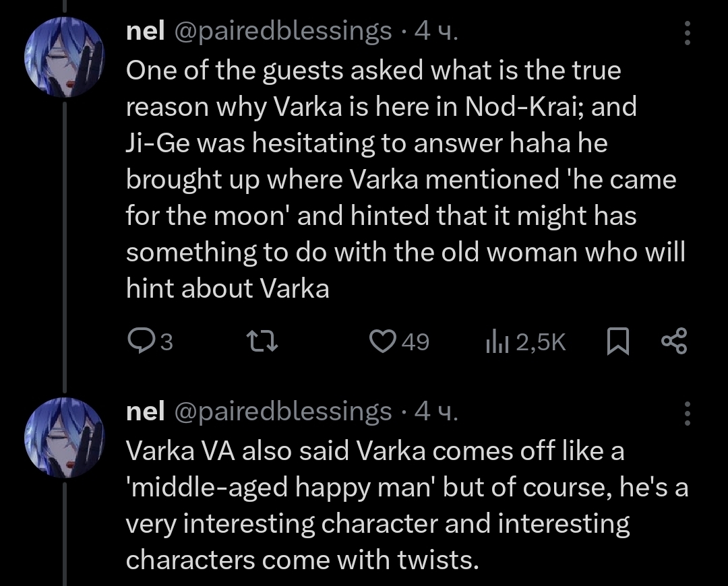The height and width of the screenshot is (586, 728).
Task: Click the share icon
Action: click(x=674, y=341)
